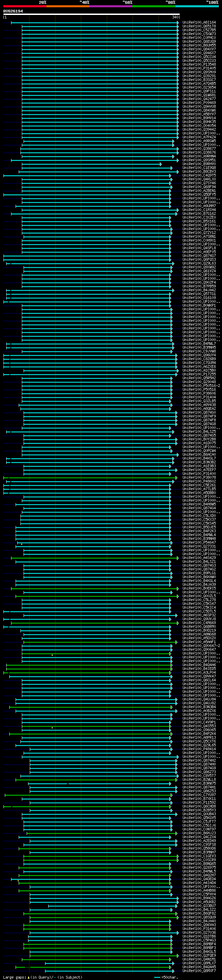The height and width of the screenshot is (980, 222).
Task: Select hit UniRef100_P09469
Action: pos(199,103)
